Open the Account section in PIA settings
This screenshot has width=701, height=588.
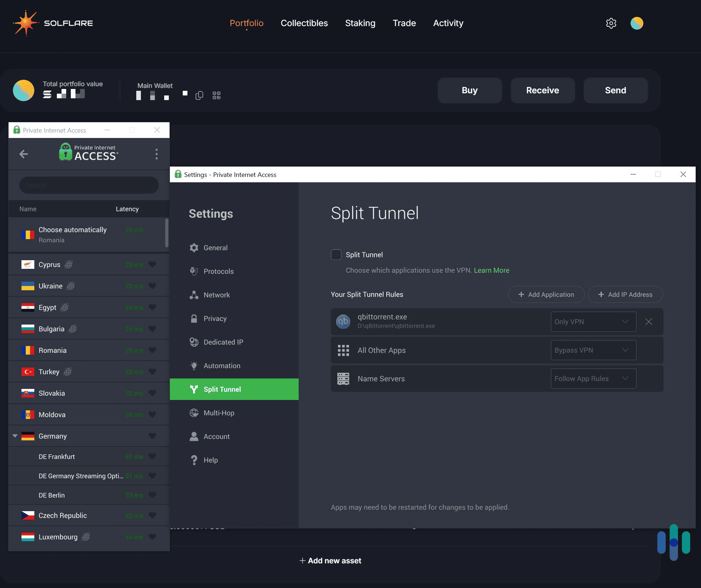tap(216, 436)
